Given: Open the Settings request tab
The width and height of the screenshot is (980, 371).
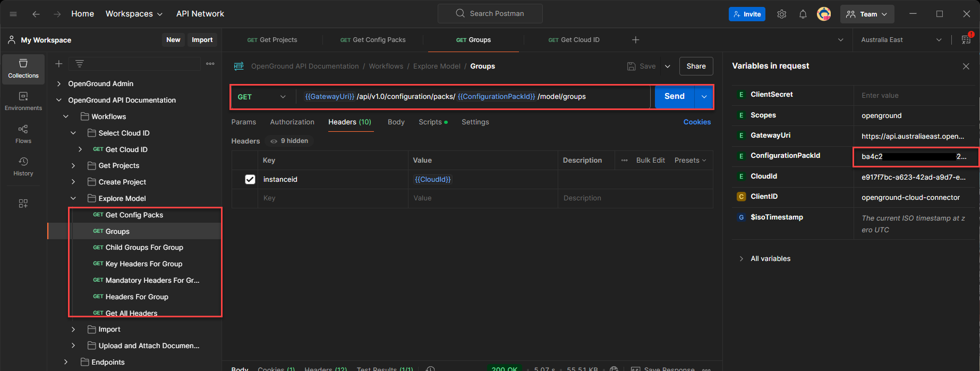Looking at the screenshot, I should tap(475, 122).
